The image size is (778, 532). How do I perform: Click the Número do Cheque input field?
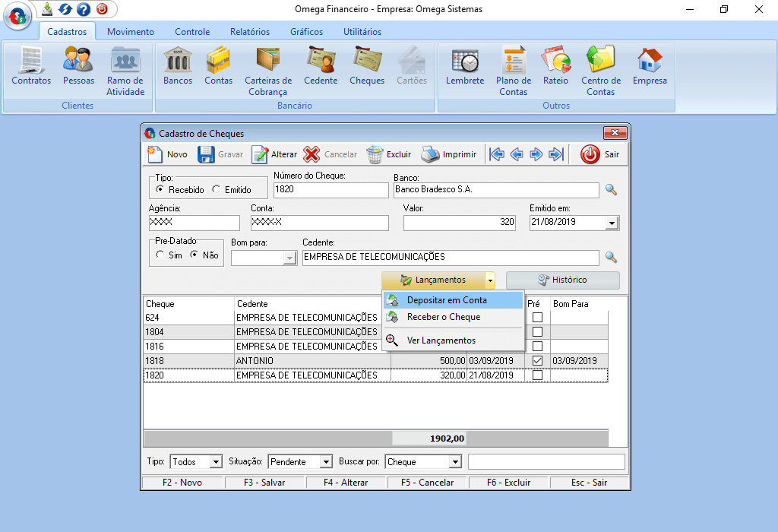[x=330, y=190]
